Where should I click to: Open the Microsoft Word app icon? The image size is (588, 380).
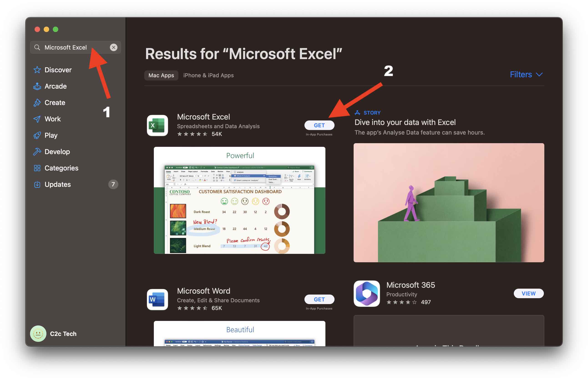[x=157, y=299]
